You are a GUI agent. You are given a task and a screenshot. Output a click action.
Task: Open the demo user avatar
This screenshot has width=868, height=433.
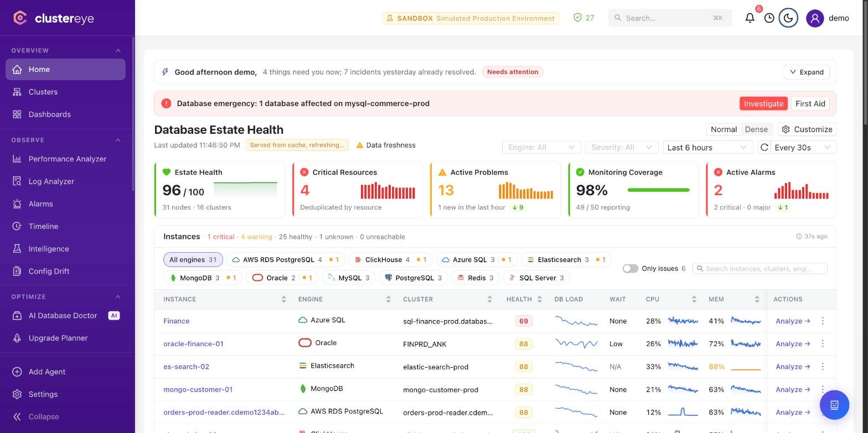click(x=815, y=18)
